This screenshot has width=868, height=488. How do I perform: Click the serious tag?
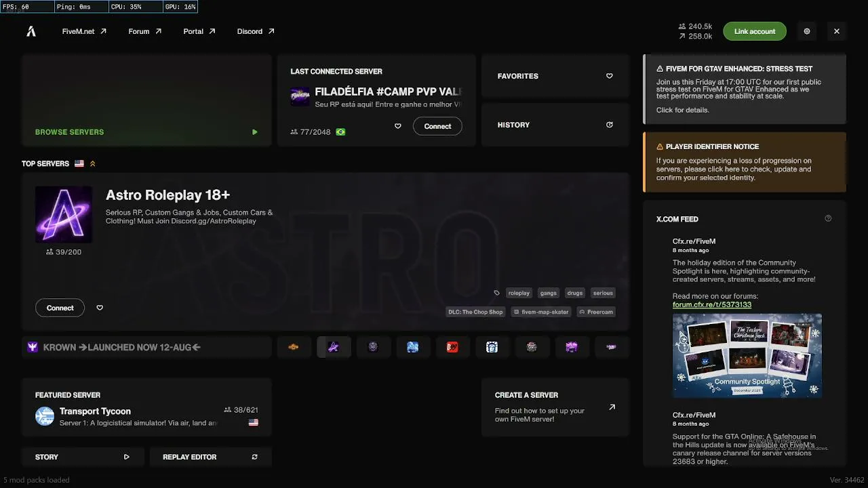[603, 293]
